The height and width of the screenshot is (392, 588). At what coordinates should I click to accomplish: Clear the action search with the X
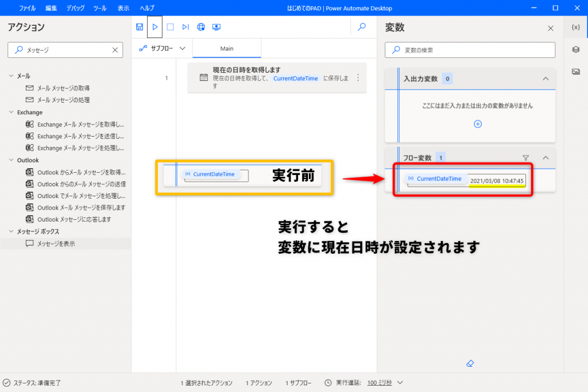(115, 50)
